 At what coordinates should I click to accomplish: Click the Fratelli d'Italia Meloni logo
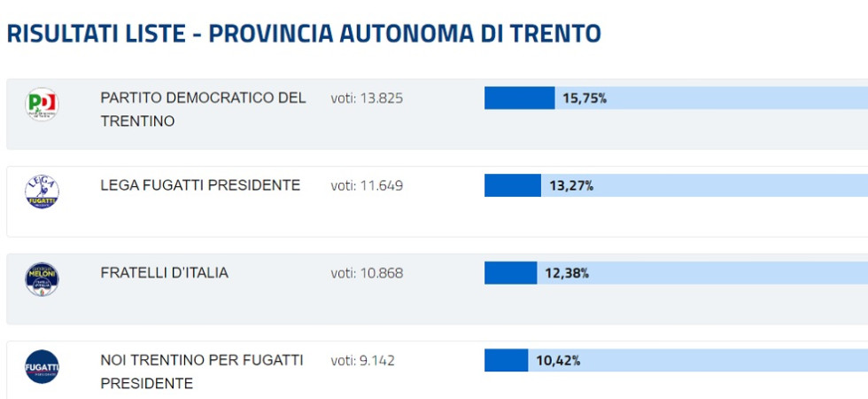tap(42, 278)
